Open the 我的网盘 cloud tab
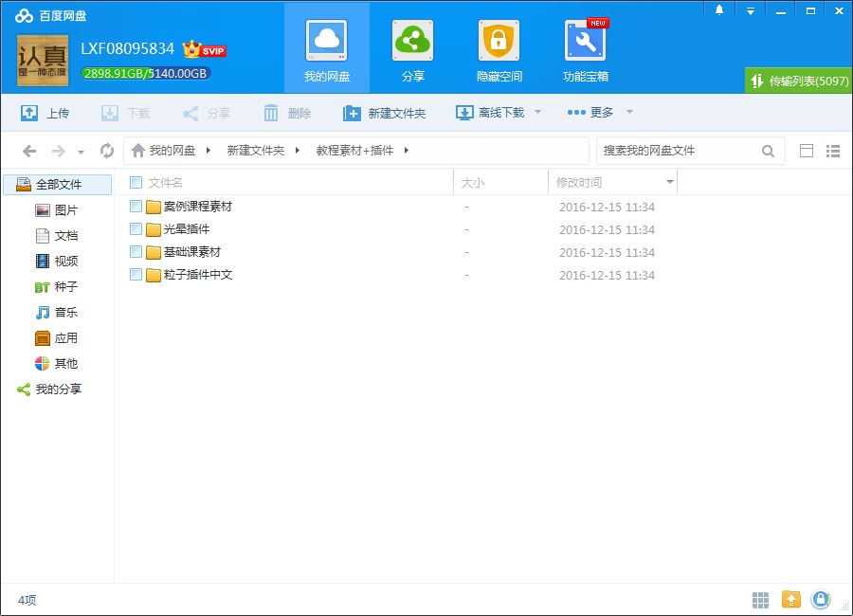The width and height of the screenshot is (853, 616). [326, 50]
